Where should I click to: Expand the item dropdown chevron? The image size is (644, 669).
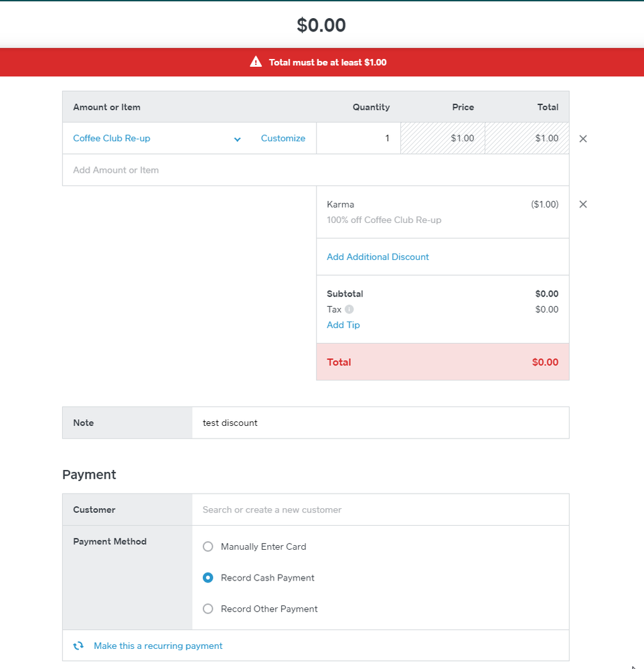pyautogui.click(x=237, y=139)
